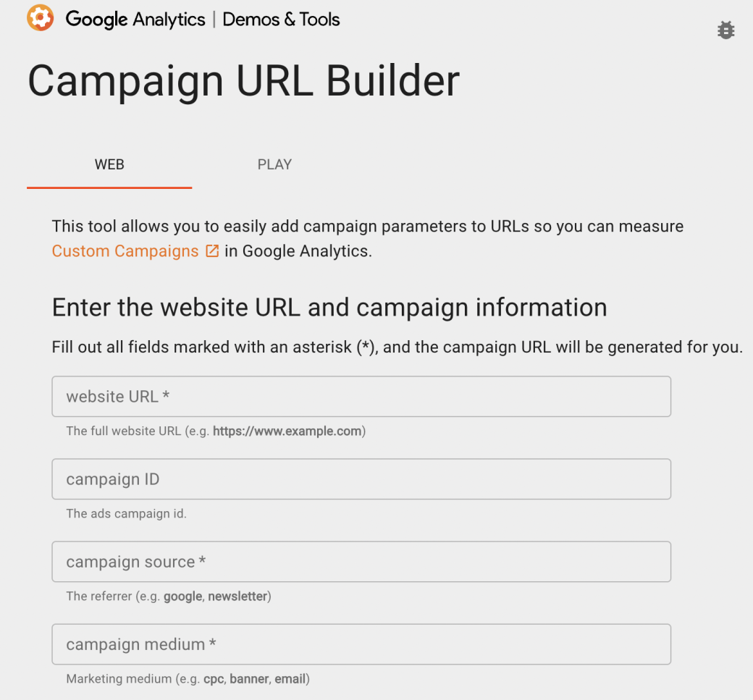Click the bug icon in the top-right corner

[x=725, y=30]
